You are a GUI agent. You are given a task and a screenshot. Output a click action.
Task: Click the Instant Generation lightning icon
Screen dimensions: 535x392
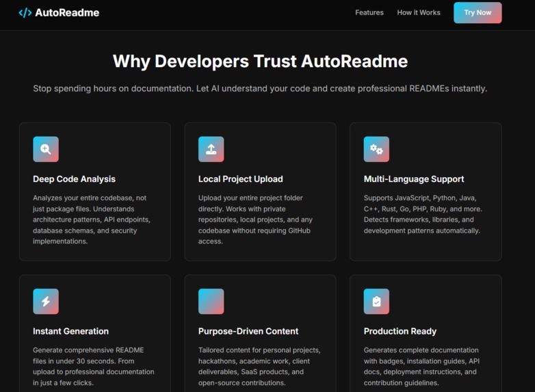tap(46, 301)
